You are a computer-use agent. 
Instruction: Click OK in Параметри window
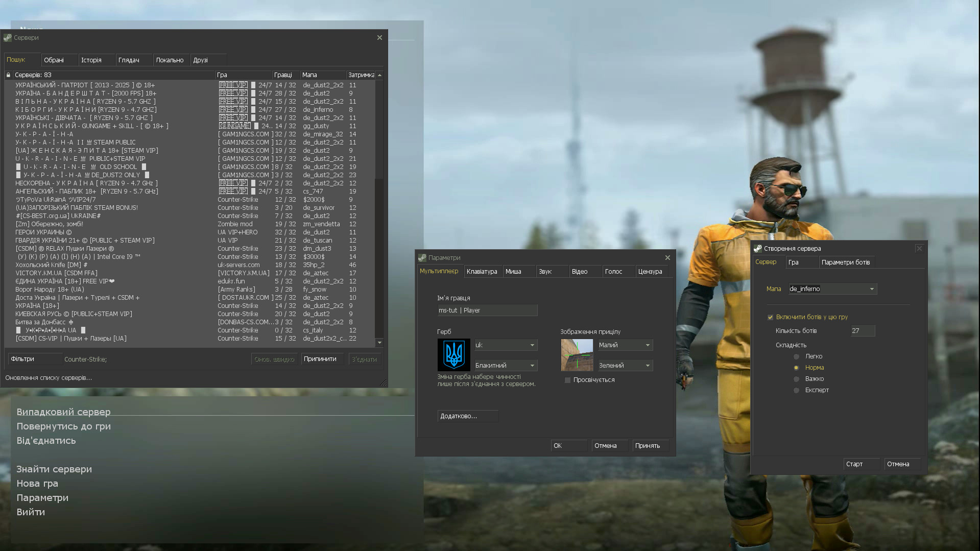point(569,446)
